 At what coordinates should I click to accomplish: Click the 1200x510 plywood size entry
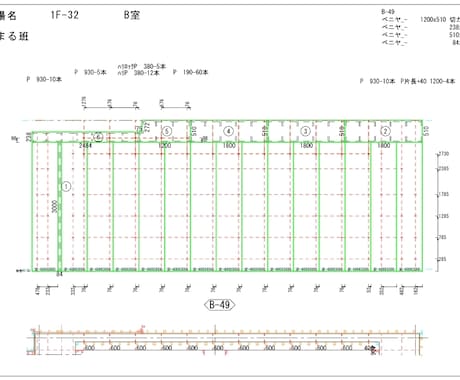pyautogui.click(x=433, y=20)
